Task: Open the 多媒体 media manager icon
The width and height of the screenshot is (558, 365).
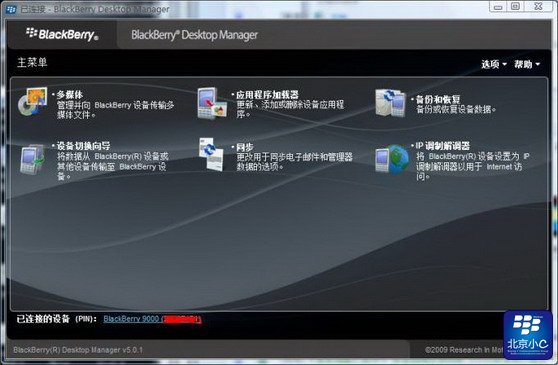Action: 32,102
